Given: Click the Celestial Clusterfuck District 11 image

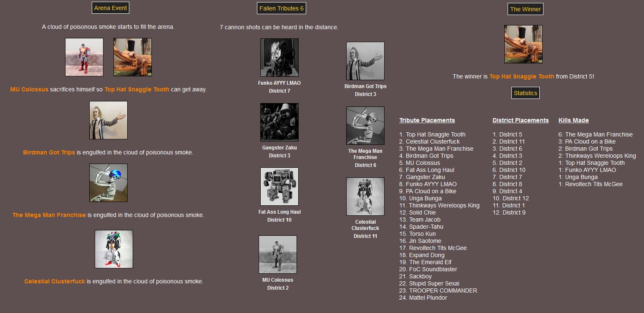Looking at the screenshot, I should [x=365, y=196].
